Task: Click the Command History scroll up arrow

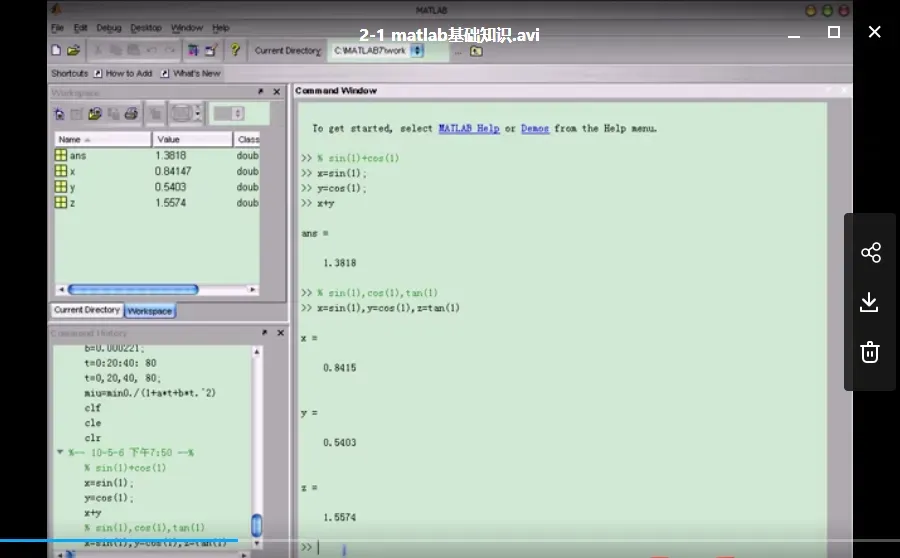Action: (257, 351)
